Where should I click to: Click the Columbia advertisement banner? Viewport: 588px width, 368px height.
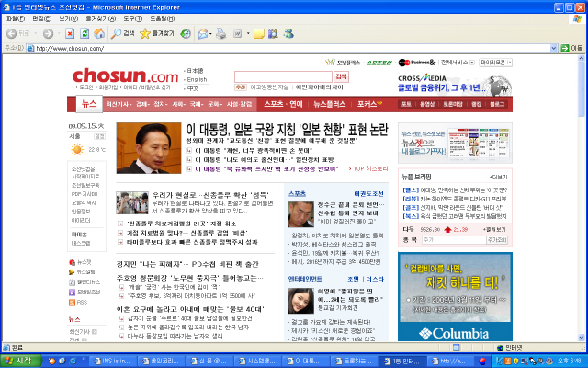click(455, 296)
